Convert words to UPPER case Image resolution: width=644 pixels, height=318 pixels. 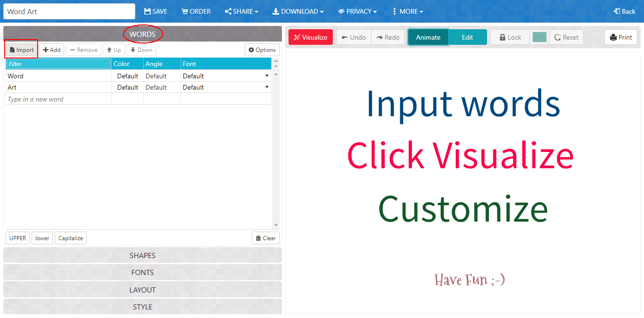click(x=17, y=238)
